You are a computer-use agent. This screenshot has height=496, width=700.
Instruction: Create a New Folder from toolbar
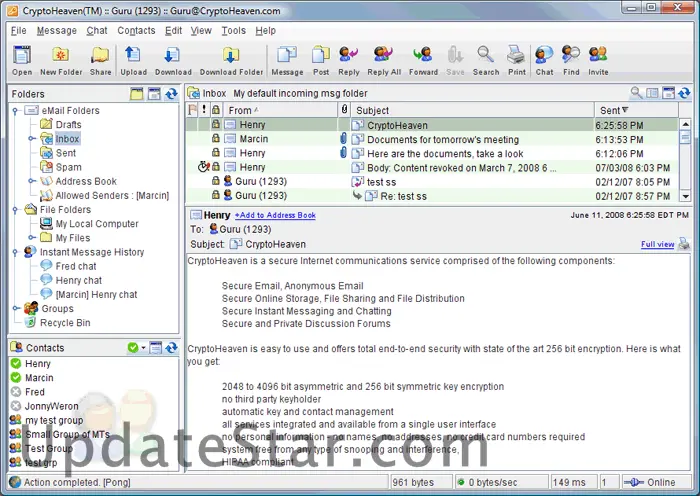click(61, 60)
